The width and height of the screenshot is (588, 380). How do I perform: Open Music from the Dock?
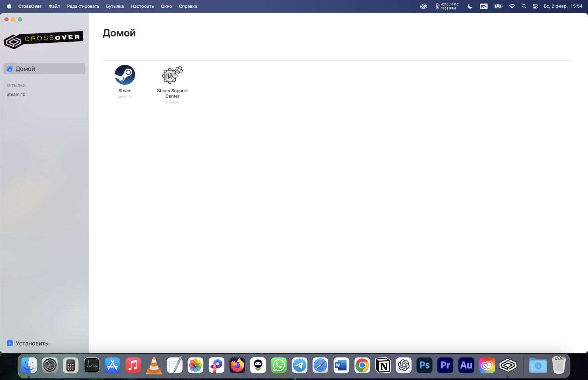point(133,365)
